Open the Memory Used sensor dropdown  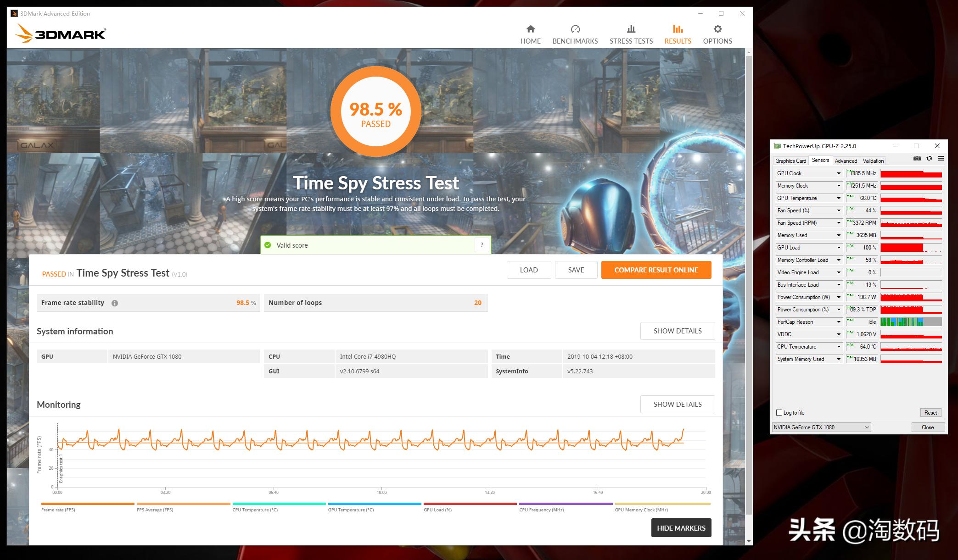click(x=840, y=235)
